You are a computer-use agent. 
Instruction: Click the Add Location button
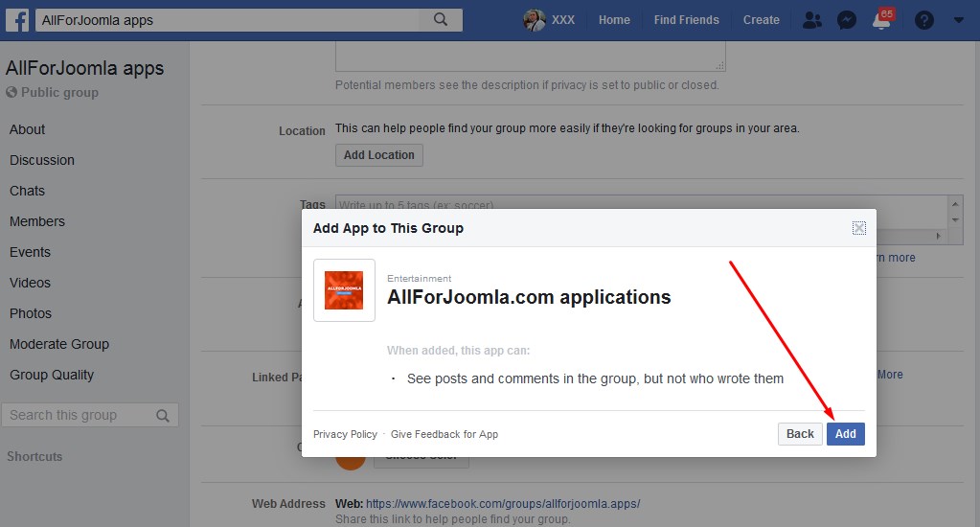(378, 155)
